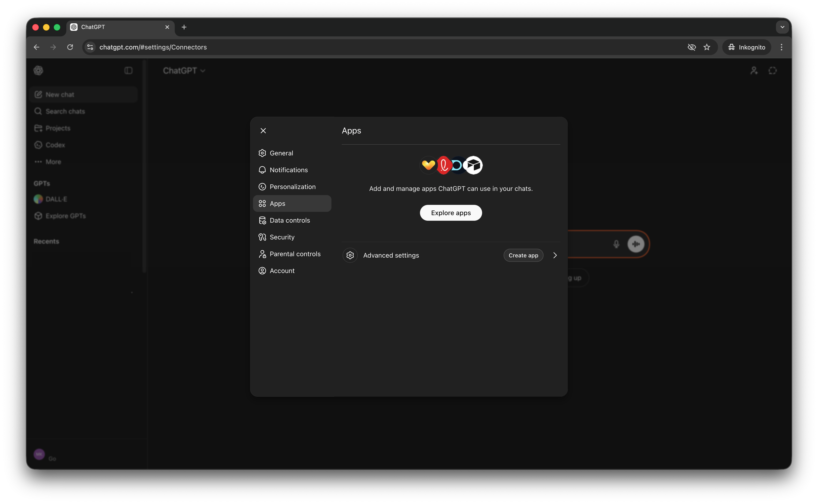818x504 pixels.
Task: Click the Explore apps button
Action: point(451,213)
